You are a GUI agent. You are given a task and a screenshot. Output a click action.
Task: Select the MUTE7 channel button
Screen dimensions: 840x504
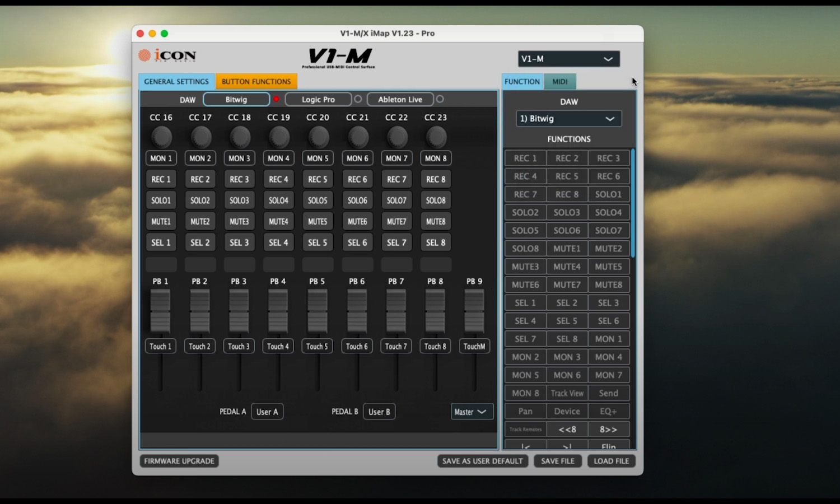click(x=396, y=222)
